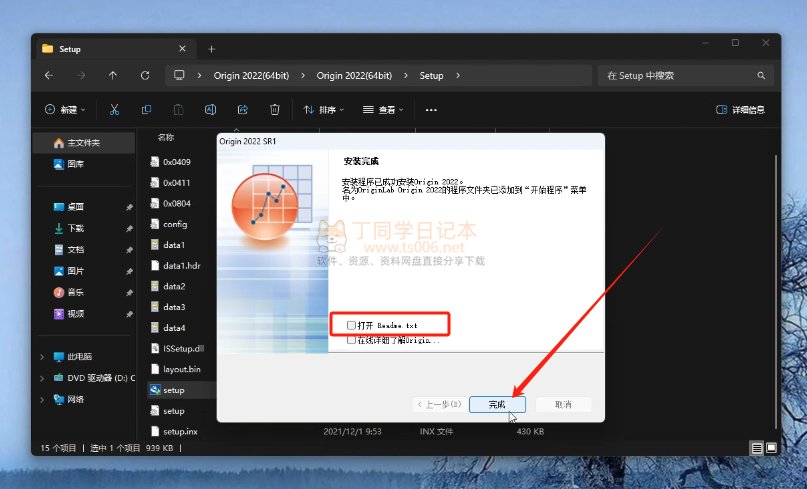The width and height of the screenshot is (807, 489).
Task: Go up one folder with the Up arrow
Action: click(x=113, y=75)
